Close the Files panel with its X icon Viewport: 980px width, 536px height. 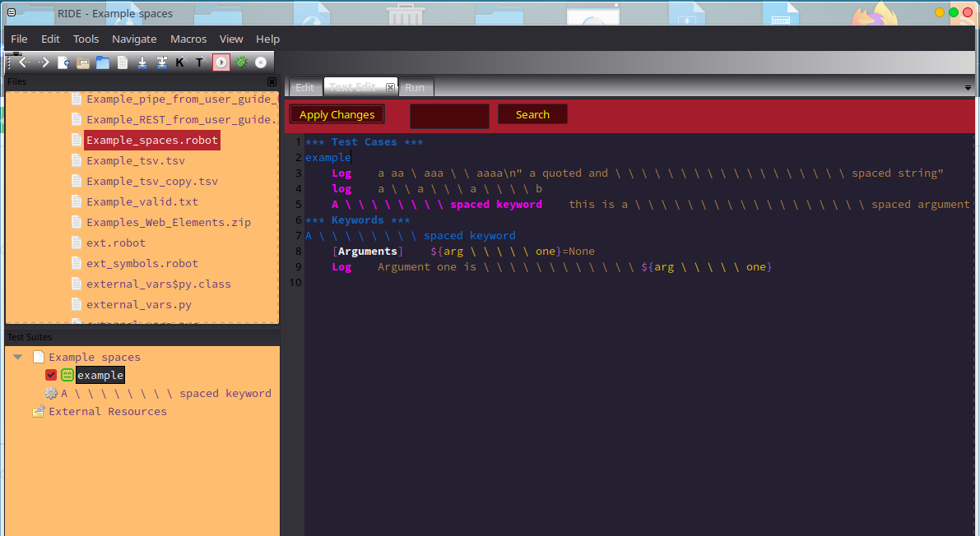(x=272, y=82)
